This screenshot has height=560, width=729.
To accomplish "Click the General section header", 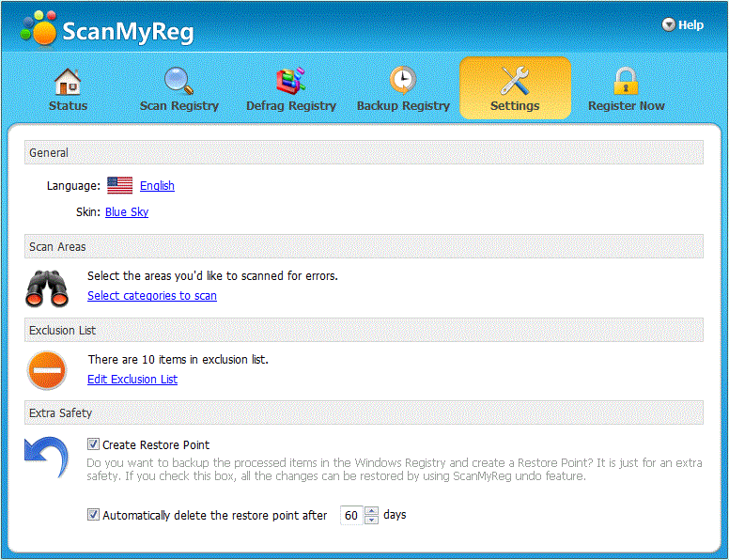I will pyautogui.click(x=364, y=152).
